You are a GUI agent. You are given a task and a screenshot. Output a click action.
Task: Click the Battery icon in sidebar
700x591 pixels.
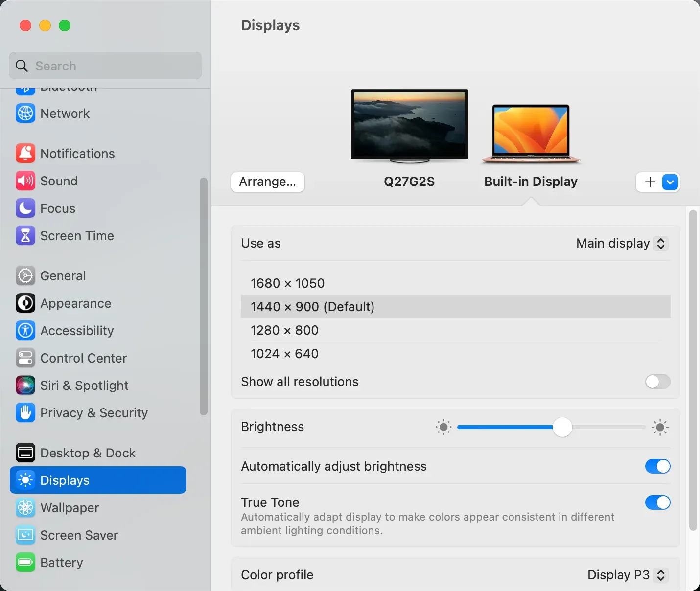(x=25, y=563)
